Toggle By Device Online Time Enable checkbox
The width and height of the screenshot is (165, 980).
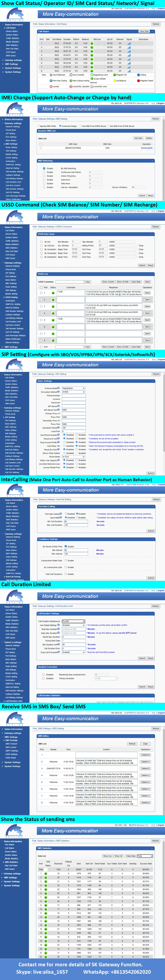(66, 546)
